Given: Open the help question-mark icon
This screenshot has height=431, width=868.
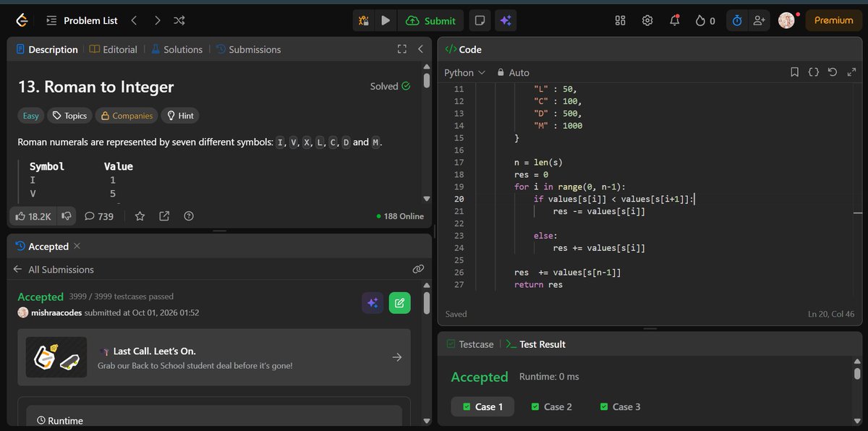Looking at the screenshot, I should pyautogui.click(x=189, y=216).
